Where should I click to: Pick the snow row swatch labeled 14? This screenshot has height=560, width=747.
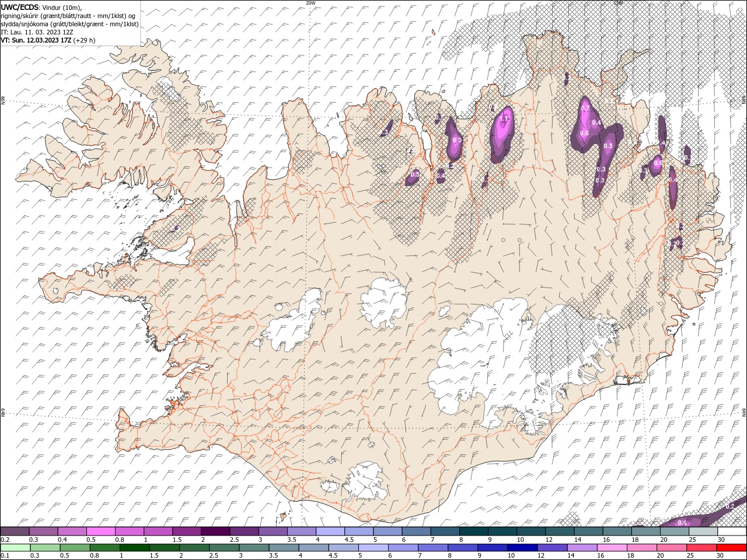click(x=588, y=531)
